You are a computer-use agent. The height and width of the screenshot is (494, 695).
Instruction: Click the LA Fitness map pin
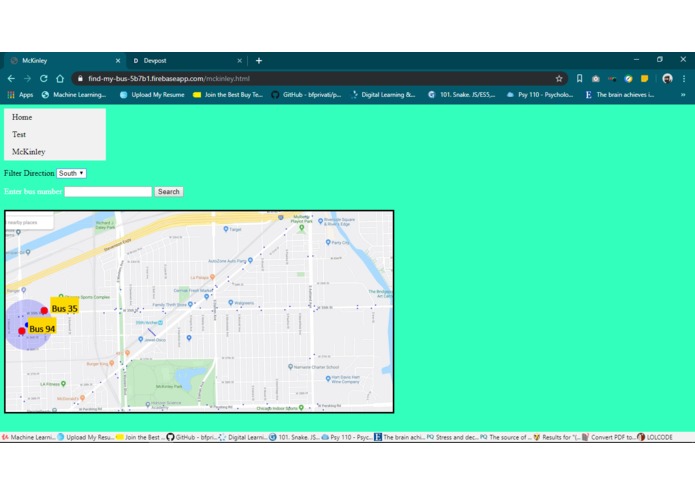coord(63,384)
